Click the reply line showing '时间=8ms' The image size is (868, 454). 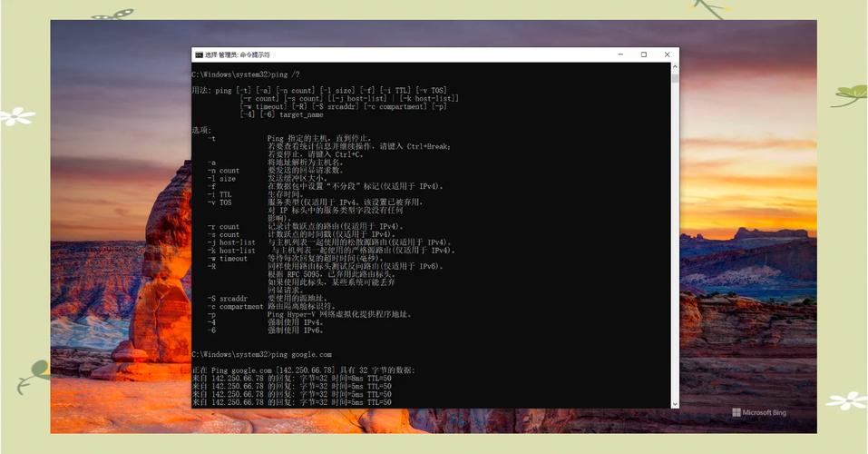coord(292,378)
